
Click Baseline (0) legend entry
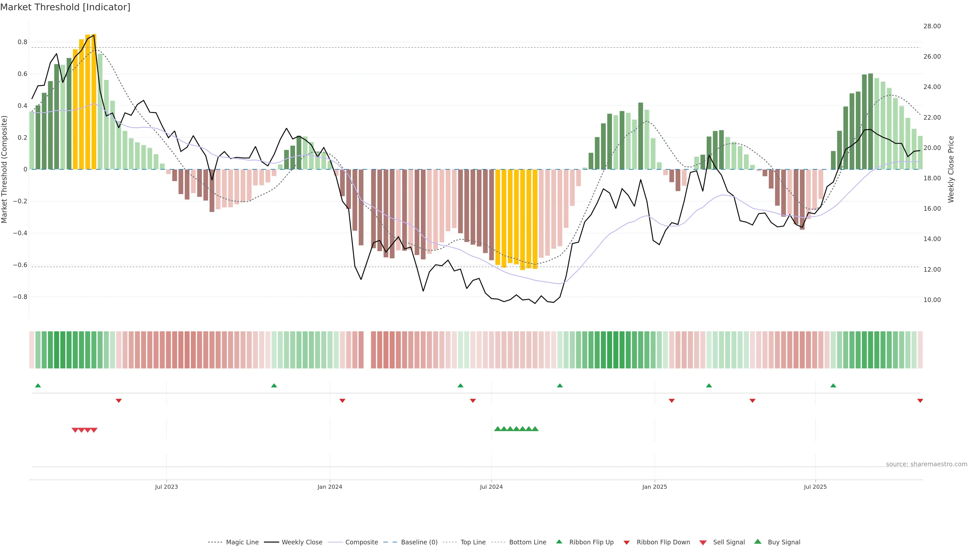tap(419, 542)
